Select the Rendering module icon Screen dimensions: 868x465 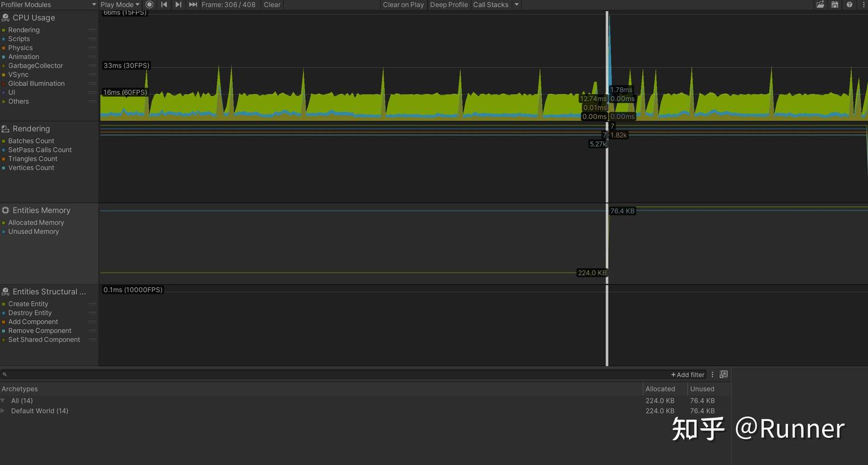(x=5, y=129)
